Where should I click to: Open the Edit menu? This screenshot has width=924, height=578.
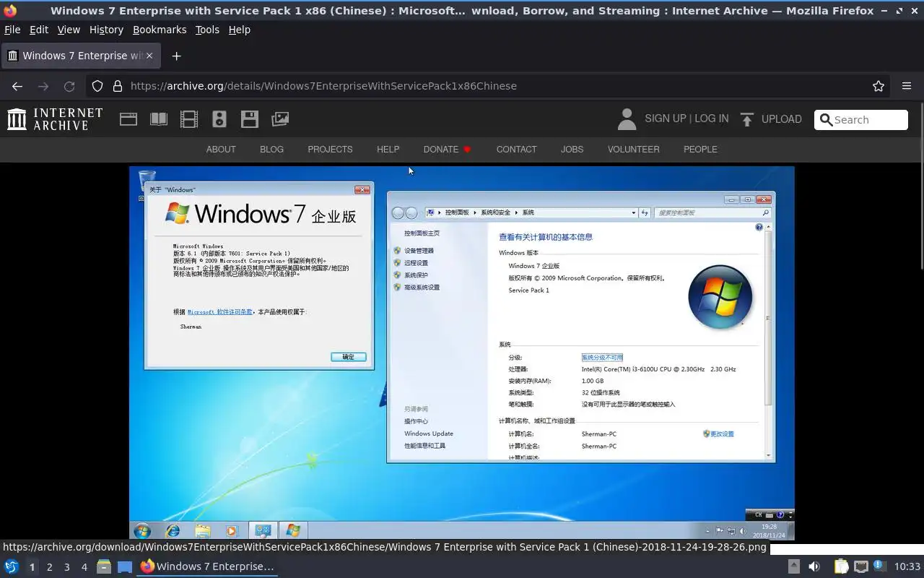pos(39,30)
